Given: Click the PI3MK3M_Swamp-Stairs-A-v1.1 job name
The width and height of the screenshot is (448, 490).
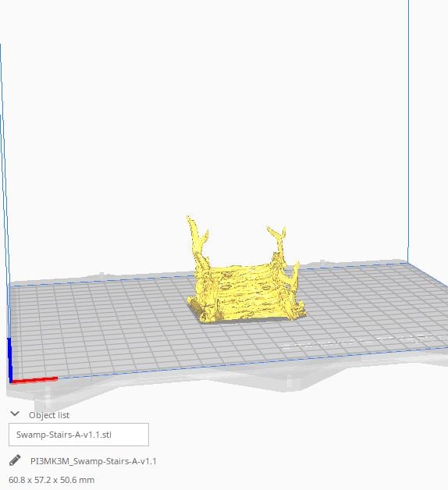Looking at the screenshot, I should pos(94,461).
